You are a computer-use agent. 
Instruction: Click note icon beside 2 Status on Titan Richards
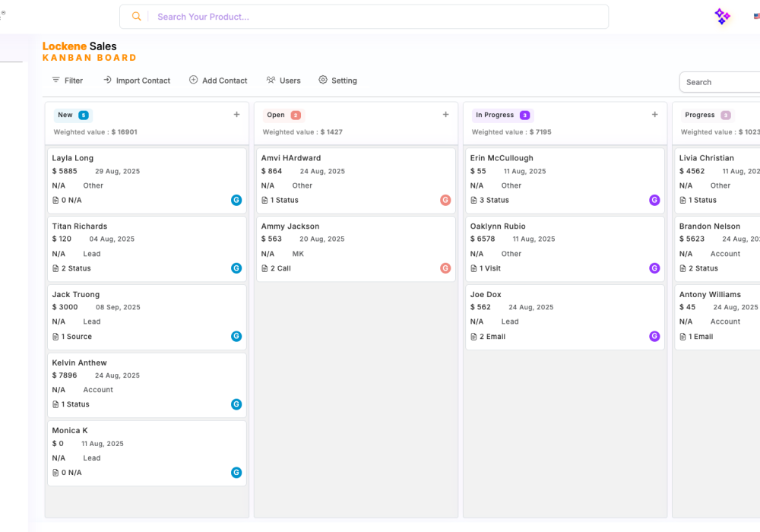55,268
